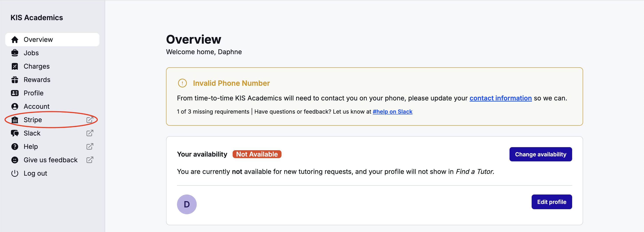Click the external link icon beside Stripe
This screenshot has width=644, height=232.
(x=90, y=120)
